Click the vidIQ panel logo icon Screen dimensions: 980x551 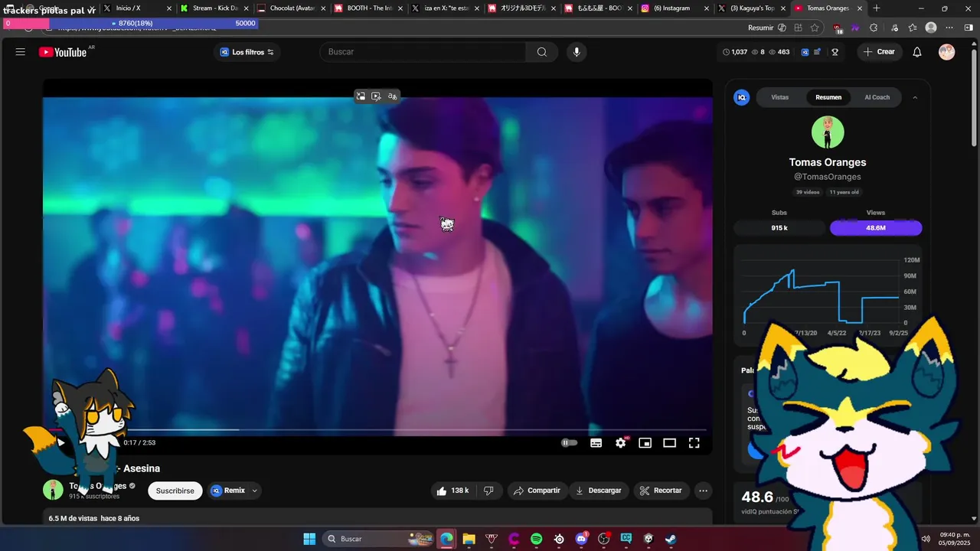pyautogui.click(x=741, y=97)
